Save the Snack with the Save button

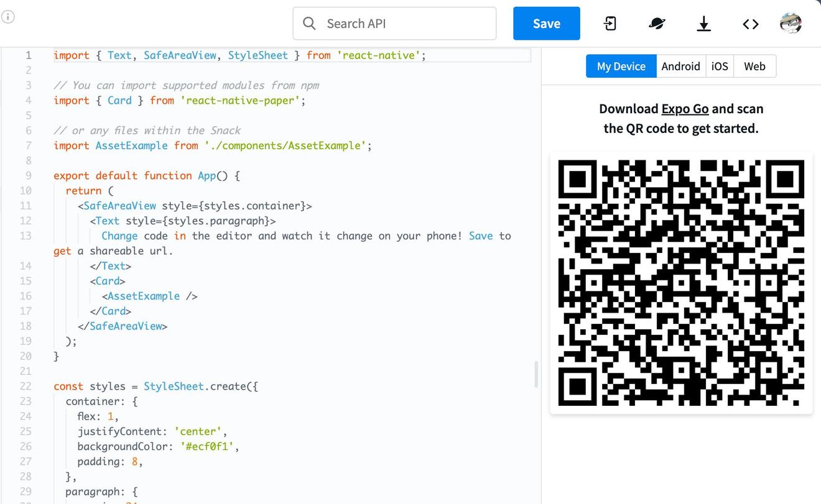click(x=546, y=24)
